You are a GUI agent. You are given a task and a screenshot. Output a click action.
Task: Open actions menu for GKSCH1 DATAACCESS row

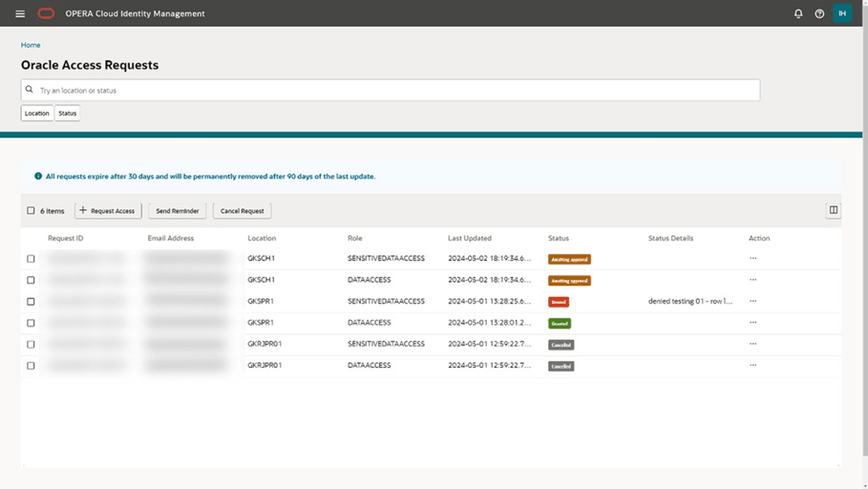[752, 280]
